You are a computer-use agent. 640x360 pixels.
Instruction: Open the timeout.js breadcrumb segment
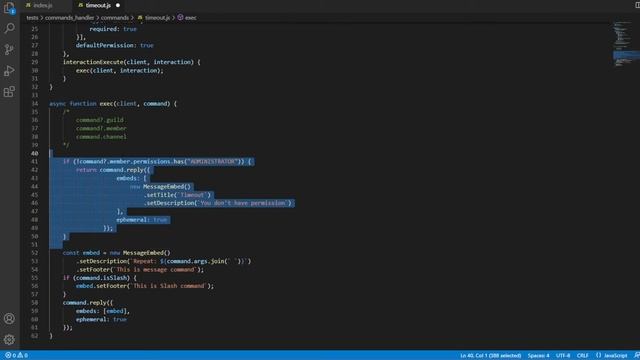(154, 18)
